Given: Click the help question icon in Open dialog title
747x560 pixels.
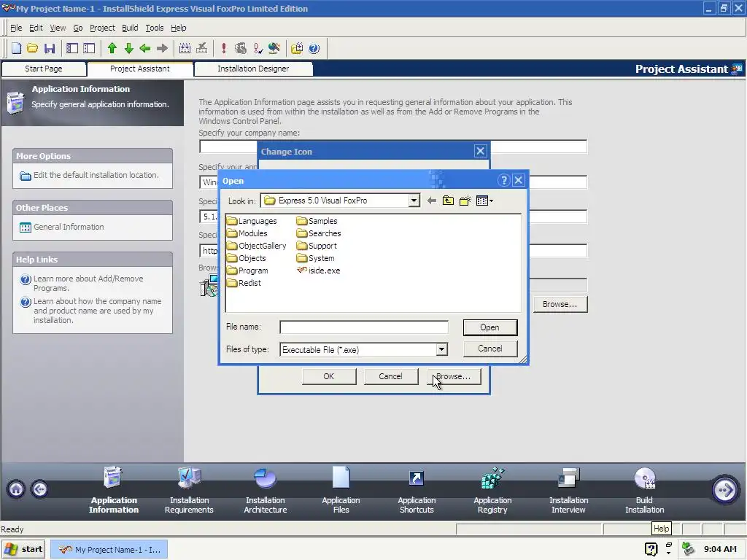Looking at the screenshot, I should coord(503,181).
